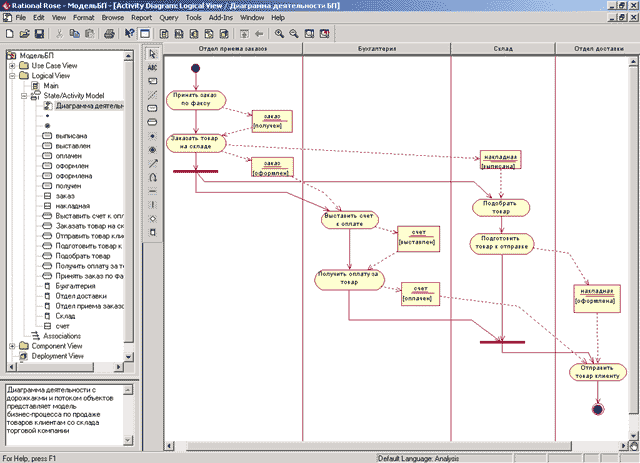Viewport: 640px width, 463px height.
Task: Click the Open model folder icon
Action: pyautogui.click(x=24, y=34)
